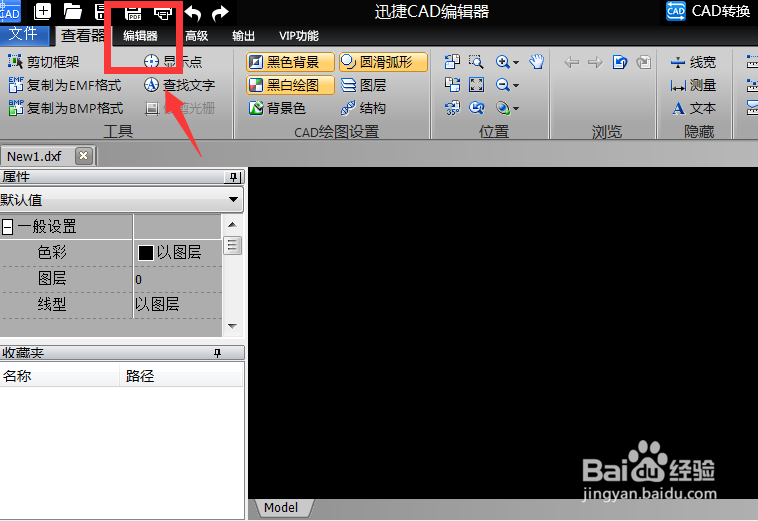Select the Pan hand tool

coord(537,61)
